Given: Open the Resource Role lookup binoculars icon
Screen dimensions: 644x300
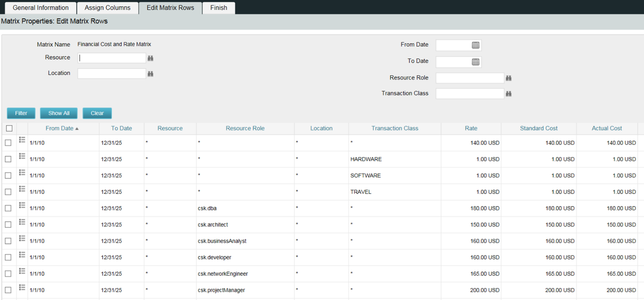Looking at the screenshot, I should point(508,78).
